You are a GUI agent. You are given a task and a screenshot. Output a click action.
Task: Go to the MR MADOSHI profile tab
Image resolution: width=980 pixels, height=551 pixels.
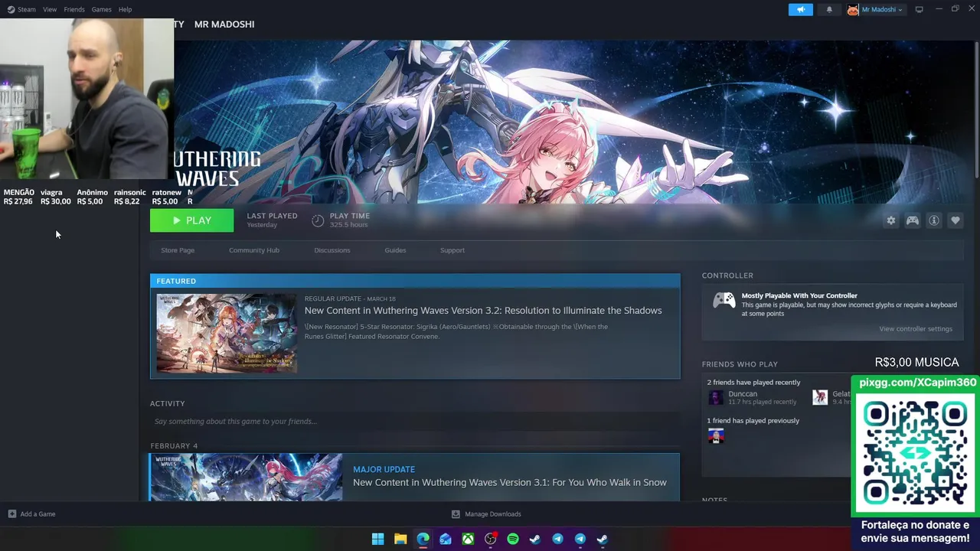[224, 24]
